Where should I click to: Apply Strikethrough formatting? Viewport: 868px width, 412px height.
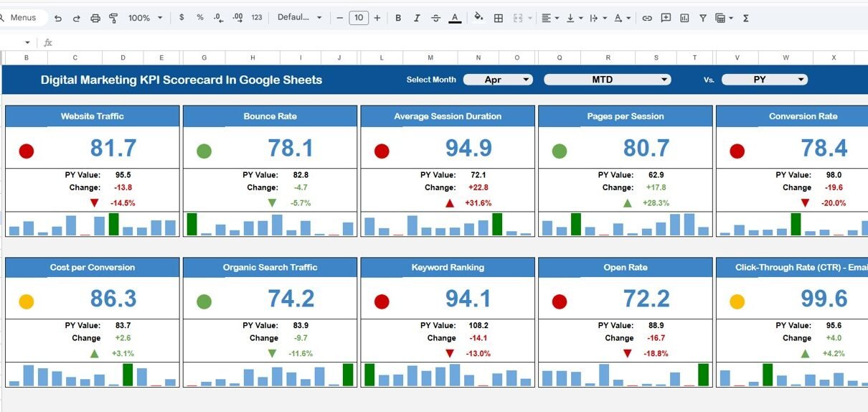pyautogui.click(x=435, y=18)
